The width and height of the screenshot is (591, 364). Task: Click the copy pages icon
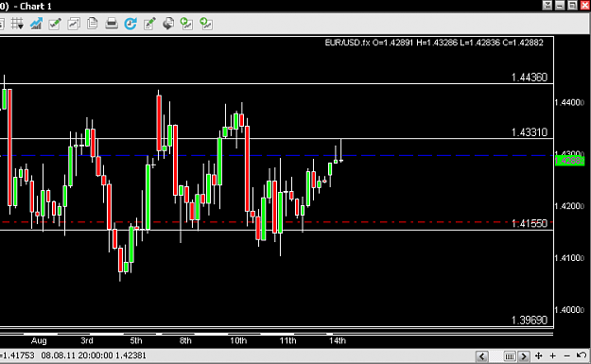pyautogui.click(x=93, y=24)
